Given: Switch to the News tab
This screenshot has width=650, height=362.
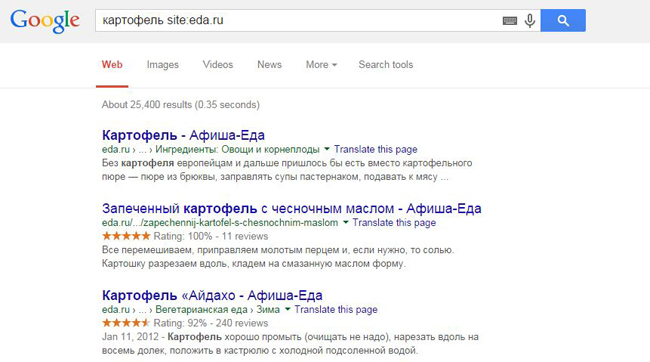Looking at the screenshot, I should click(x=269, y=65).
